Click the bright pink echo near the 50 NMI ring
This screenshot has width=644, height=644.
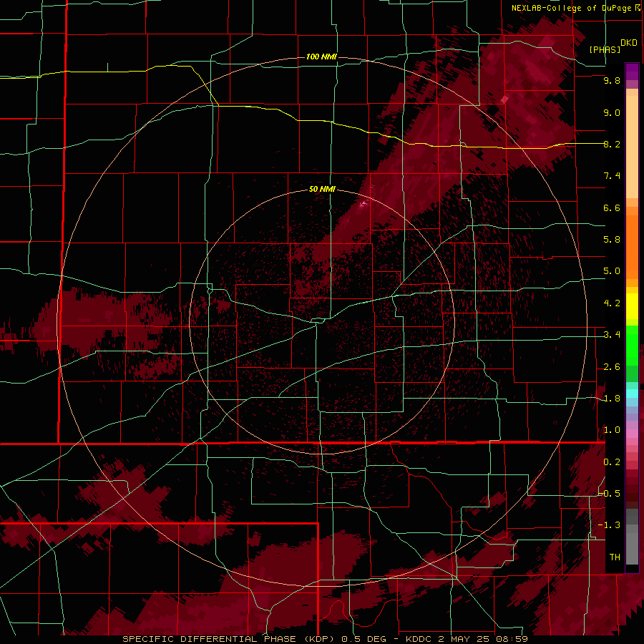[363, 203]
